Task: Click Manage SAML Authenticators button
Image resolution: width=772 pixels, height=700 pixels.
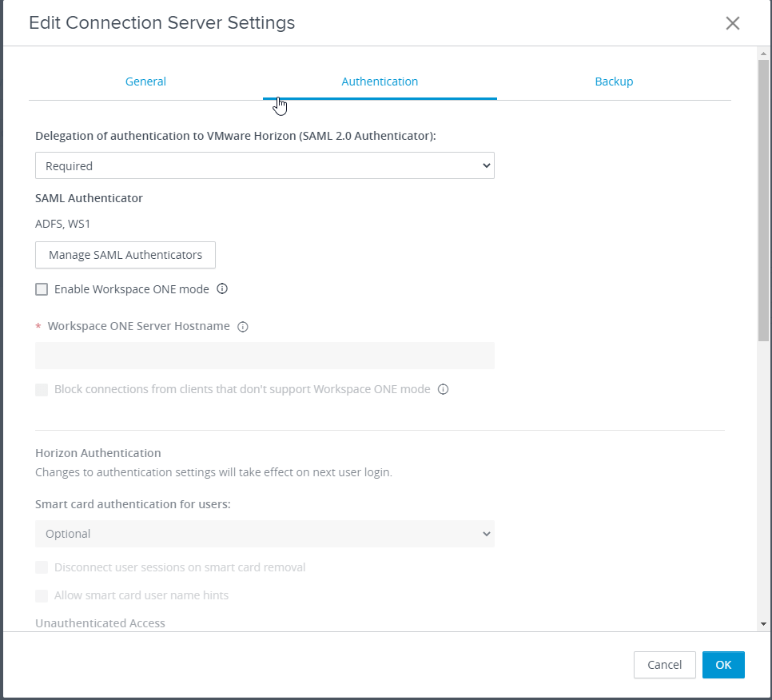Action: click(x=125, y=255)
